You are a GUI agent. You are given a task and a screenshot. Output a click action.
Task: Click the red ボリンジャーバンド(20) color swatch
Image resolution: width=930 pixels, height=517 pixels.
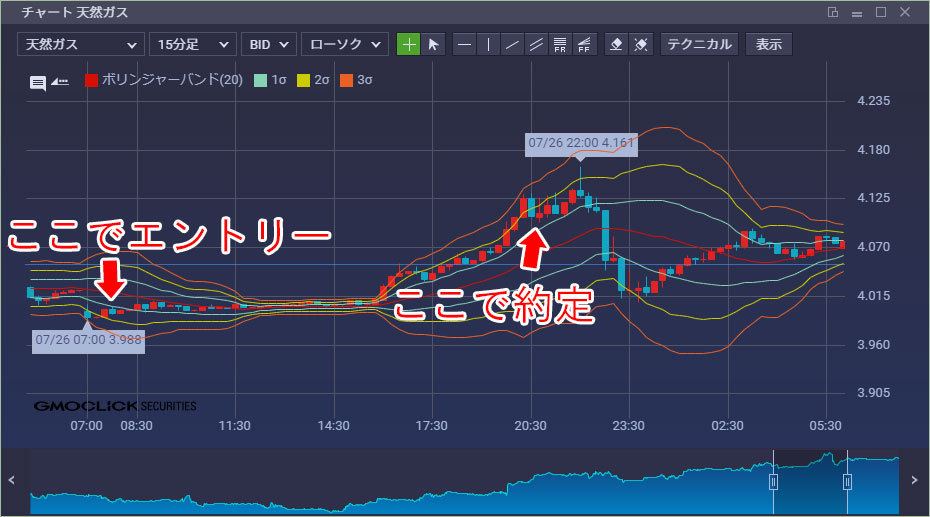[x=91, y=81]
